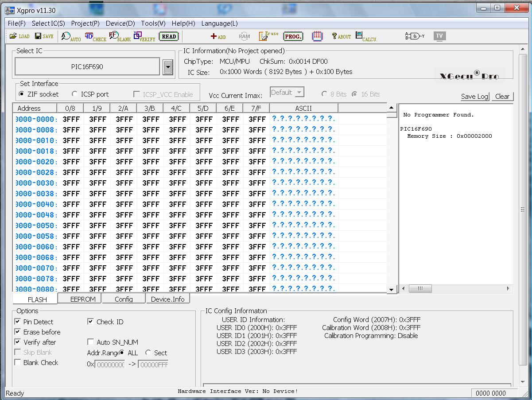Click the log panel scroll right arrow
532x400 pixels.
(x=508, y=288)
